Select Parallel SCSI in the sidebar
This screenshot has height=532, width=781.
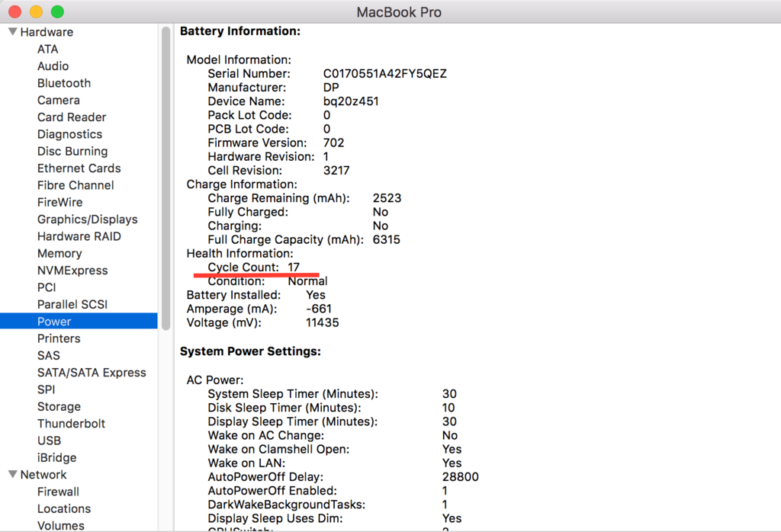click(x=72, y=304)
